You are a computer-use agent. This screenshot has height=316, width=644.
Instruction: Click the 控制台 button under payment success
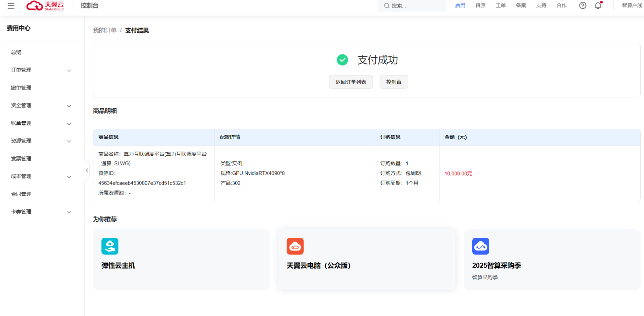pos(394,82)
